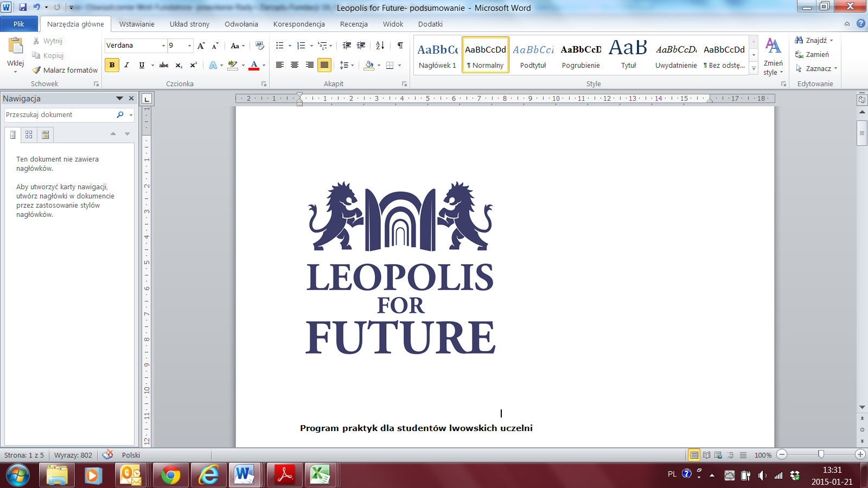
Task: Click the Superscript icon
Action: pos(194,65)
